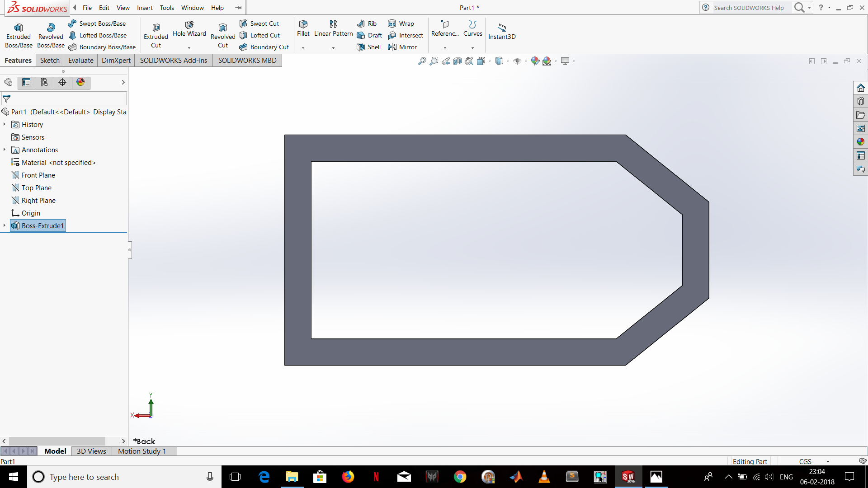Screen dimensions: 868x488
Task: Expand the History tree node
Action: (x=5, y=124)
